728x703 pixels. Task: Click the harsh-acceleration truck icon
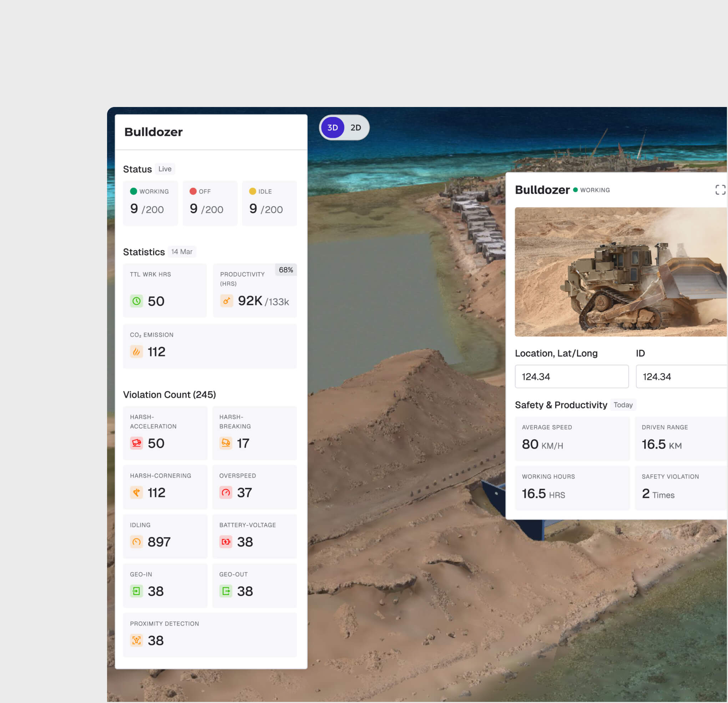[136, 443]
